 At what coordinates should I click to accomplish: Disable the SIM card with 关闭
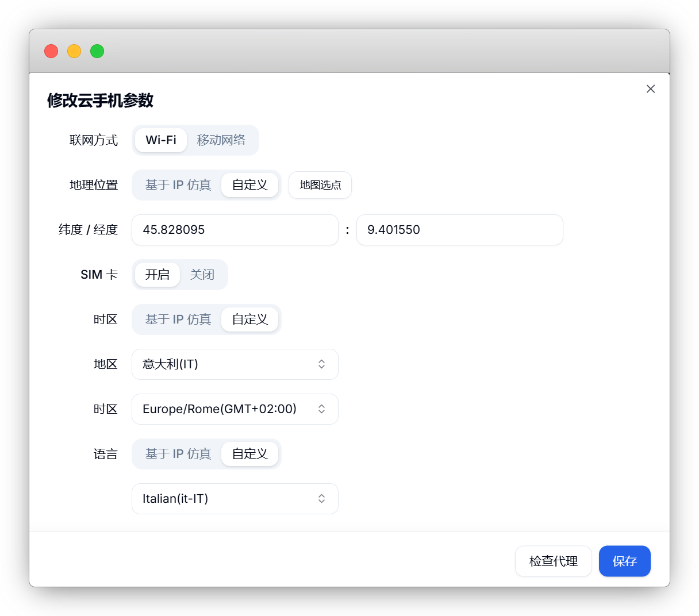point(202,275)
